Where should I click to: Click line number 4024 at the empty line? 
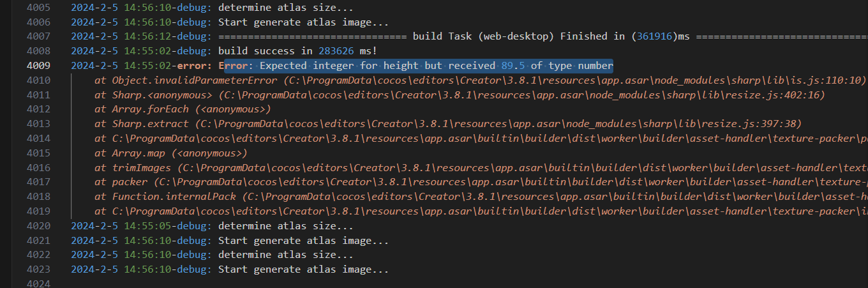40,284
